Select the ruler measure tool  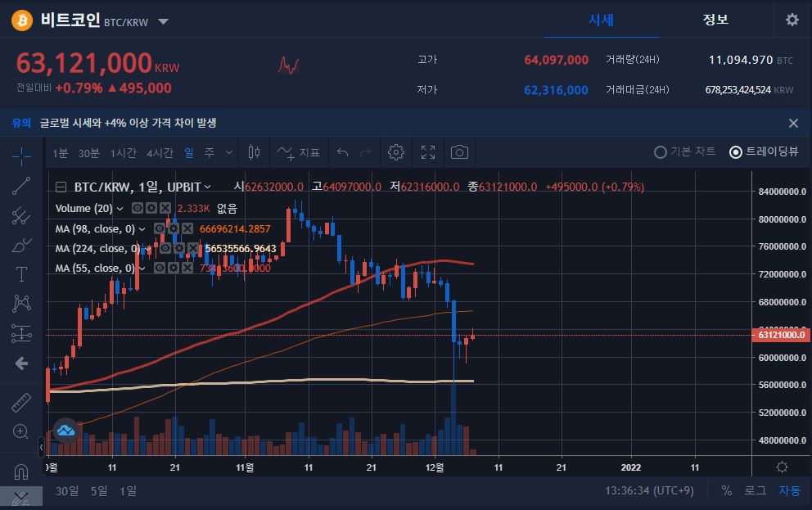(x=21, y=402)
